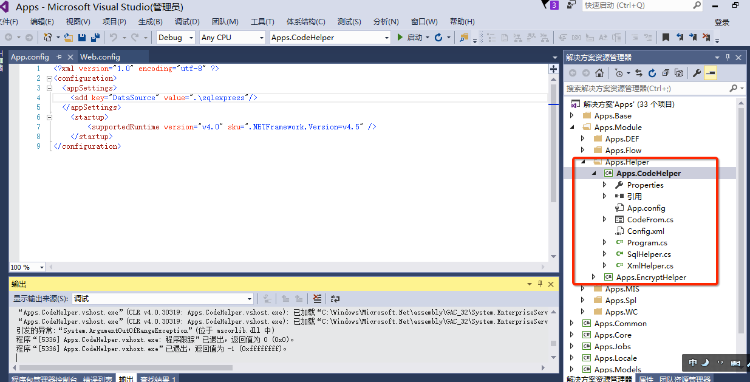Expand the 引用 references node
This screenshot has height=382, width=750.
[x=605, y=196]
